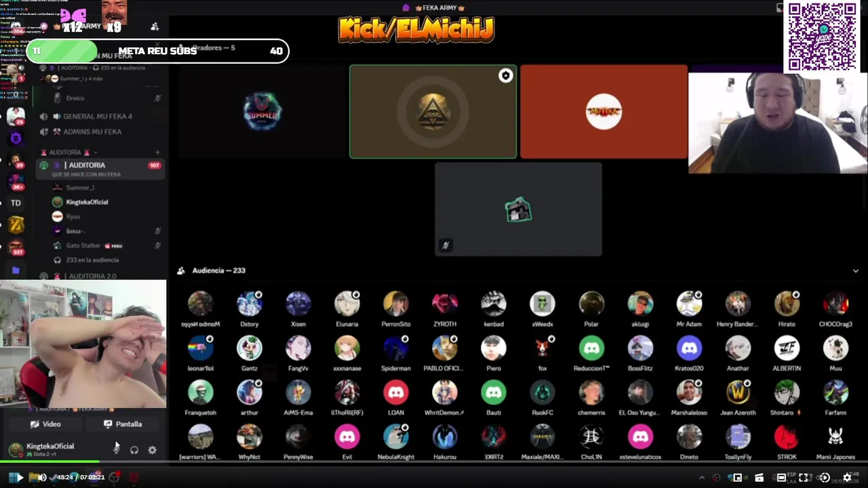The image size is (868, 488).
Task: Open GENERAL MU FEKA 4 voice channel
Action: pos(97,117)
